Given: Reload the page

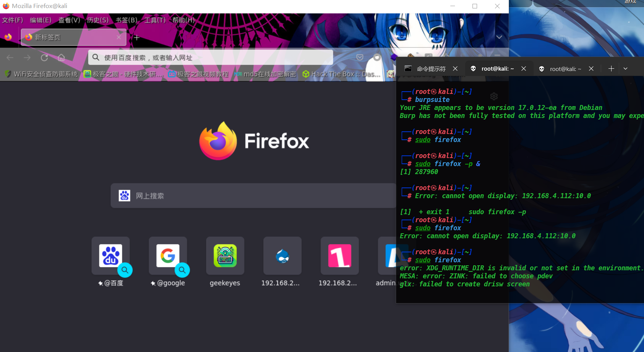Looking at the screenshot, I should 44,58.
